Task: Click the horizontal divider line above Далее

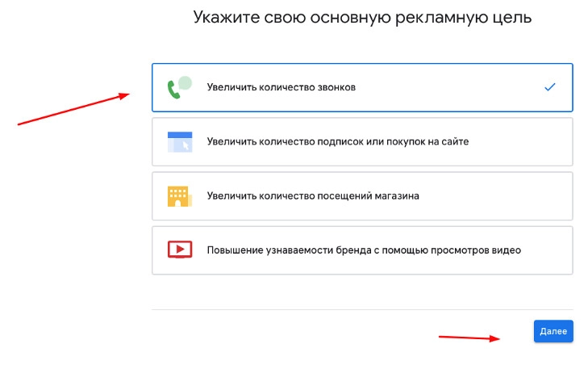Action: click(x=361, y=309)
